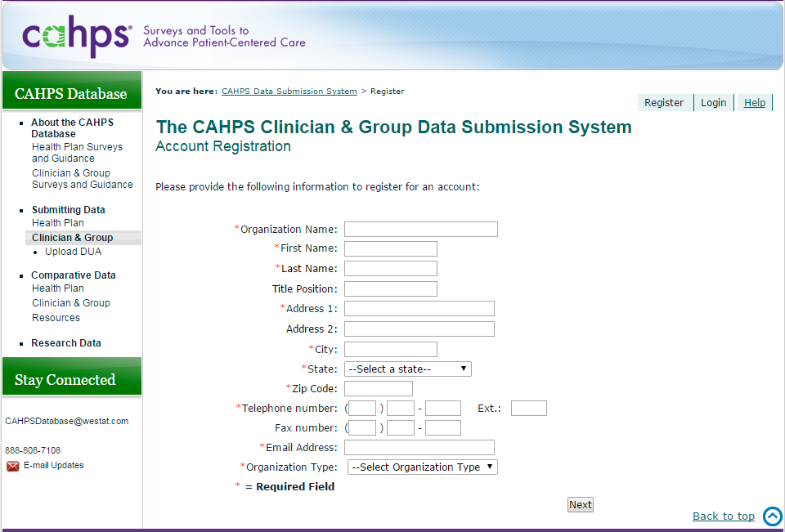The image size is (785, 532).
Task: Click the Zip Code text field
Action: (x=379, y=389)
